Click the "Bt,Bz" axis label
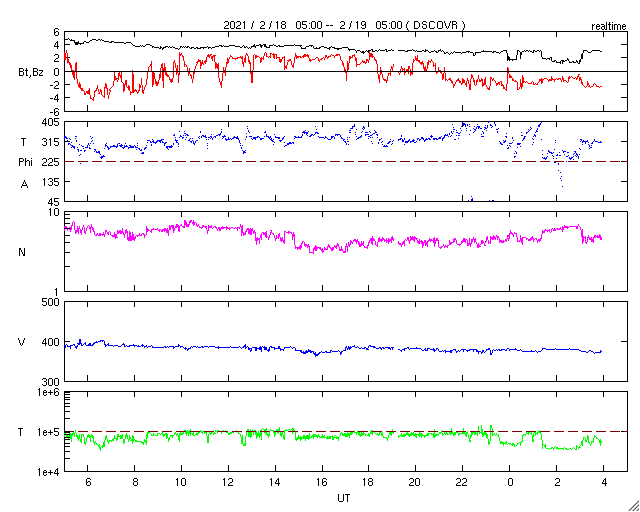This screenshot has height=512, width=640. (x=31, y=74)
